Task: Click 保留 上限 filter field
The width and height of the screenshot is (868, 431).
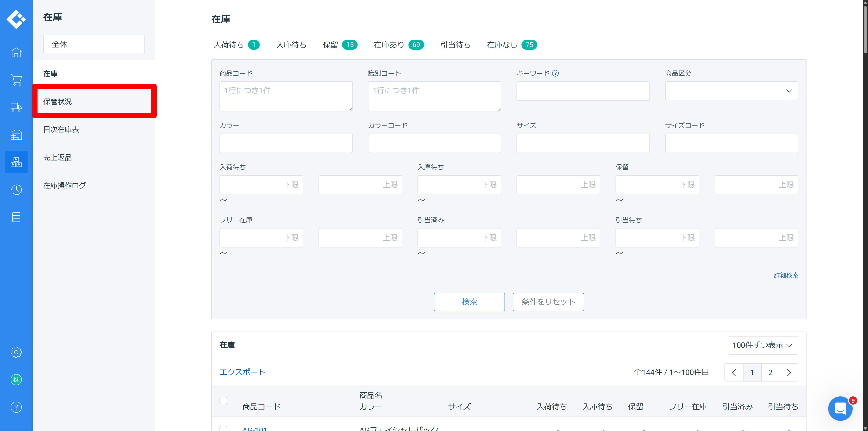Action: pyautogui.click(x=757, y=184)
